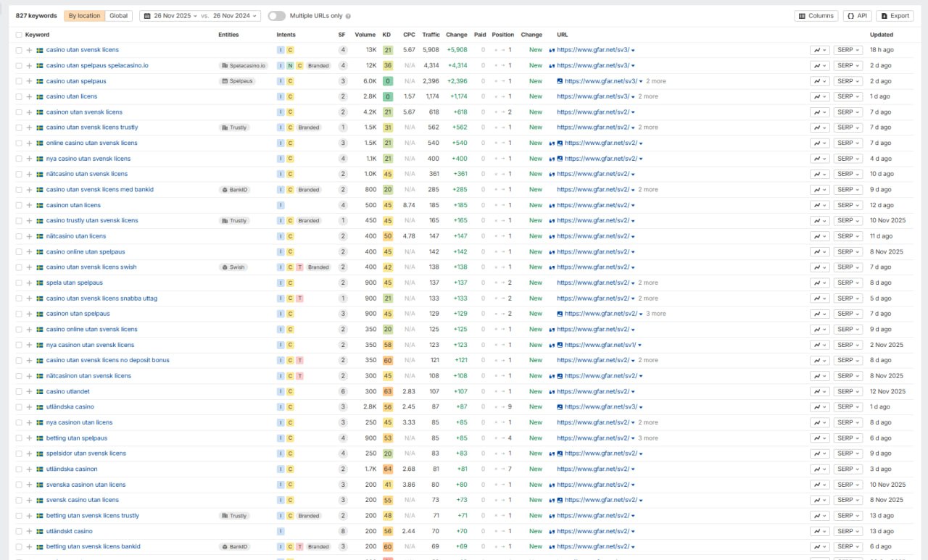
Task: Switch to the Global tab
Action: coord(118,16)
